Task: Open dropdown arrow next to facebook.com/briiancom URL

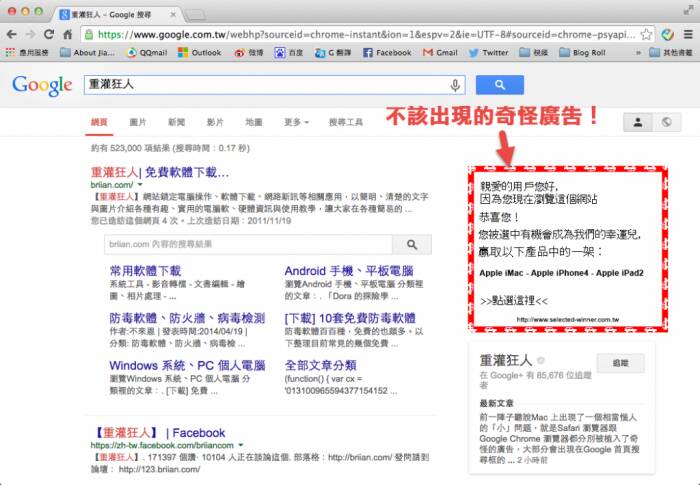Action: (241, 445)
